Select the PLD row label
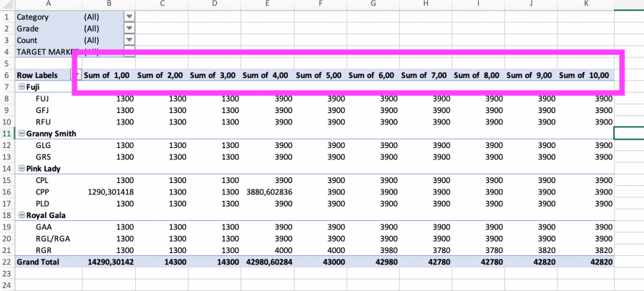Screen dimensions: 644x291 [43, 203]
